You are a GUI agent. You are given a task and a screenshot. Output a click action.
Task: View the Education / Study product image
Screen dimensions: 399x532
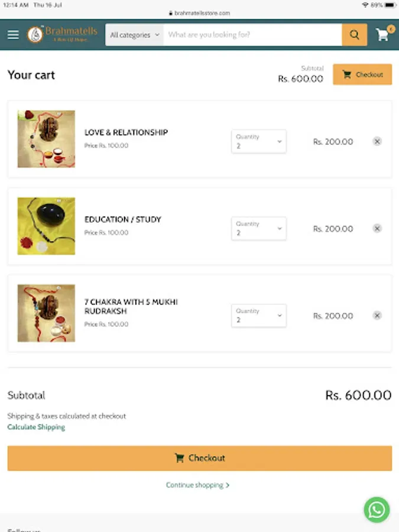(x=46, y=226)
